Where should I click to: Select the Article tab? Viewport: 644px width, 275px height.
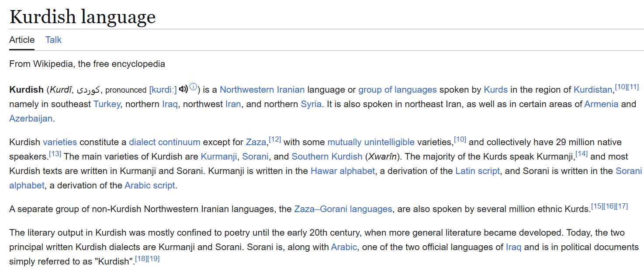[22, 40]
